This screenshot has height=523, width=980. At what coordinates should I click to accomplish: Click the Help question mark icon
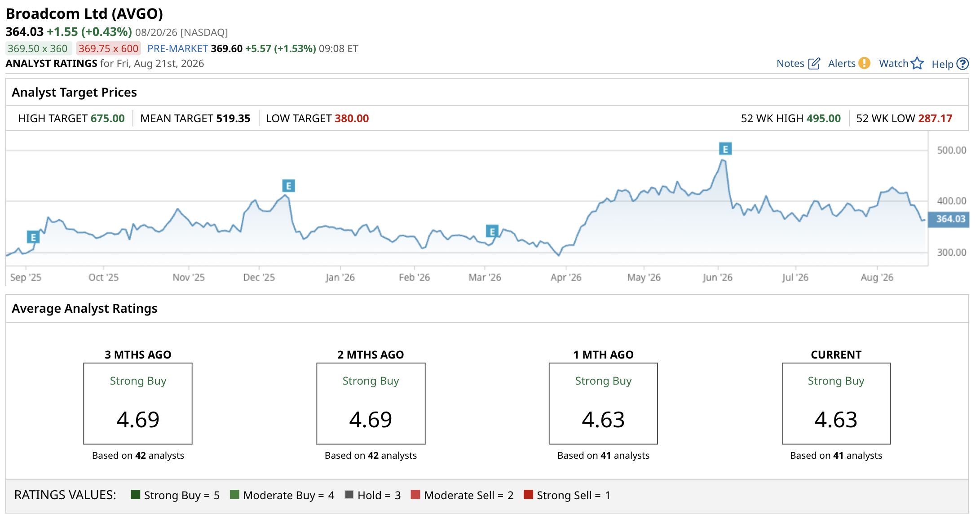coord(962,64)
